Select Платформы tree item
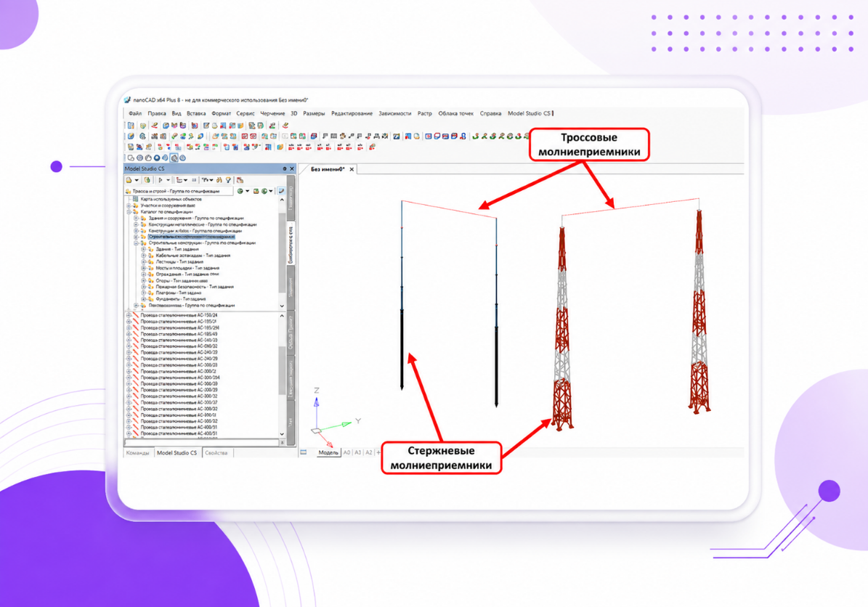 [179, 293]
